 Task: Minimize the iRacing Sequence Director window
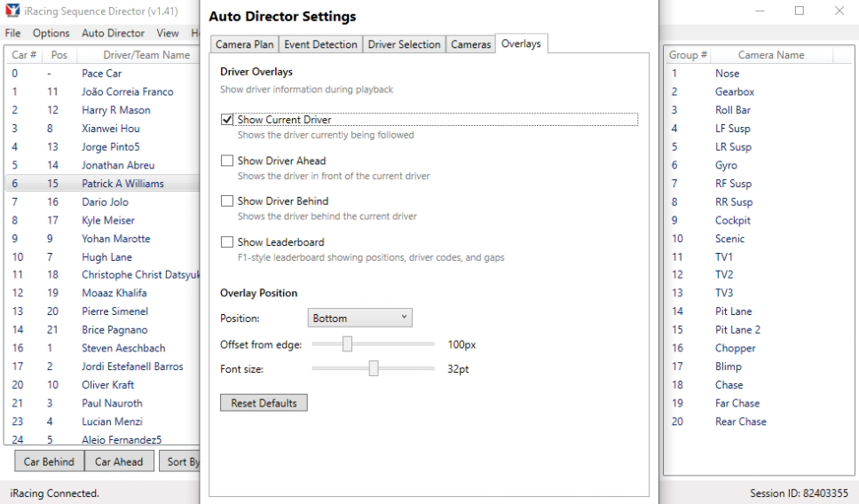coord(760,11)
